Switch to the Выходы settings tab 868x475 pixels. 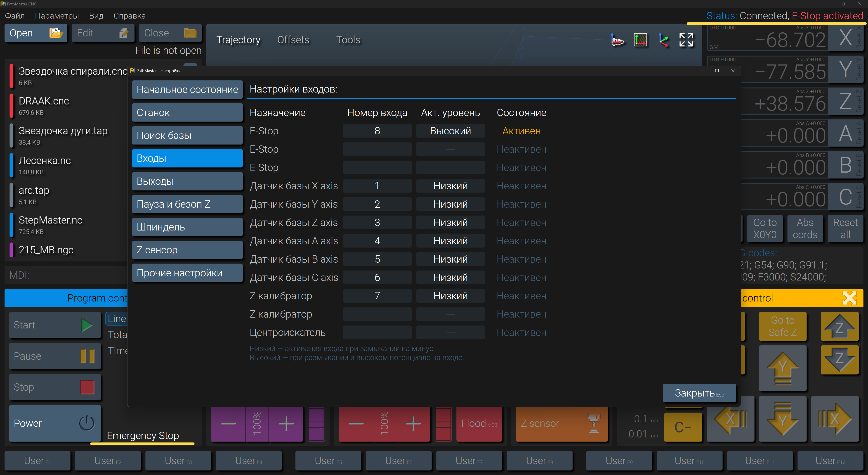187,181
